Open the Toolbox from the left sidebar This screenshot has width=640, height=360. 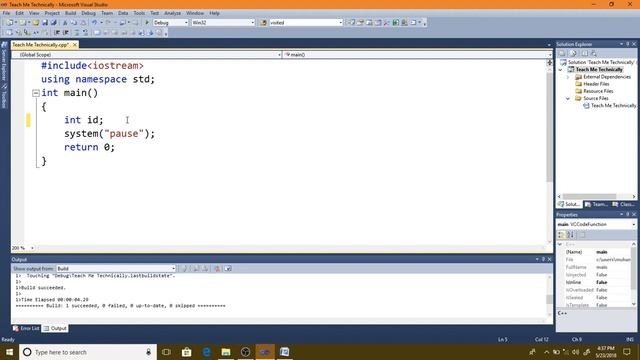(x=4, y=97)
